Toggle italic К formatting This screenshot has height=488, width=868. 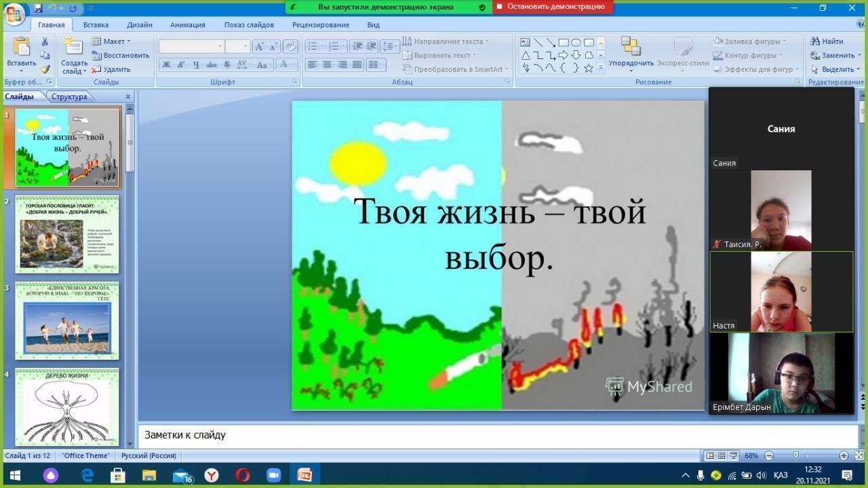point(181,64)
